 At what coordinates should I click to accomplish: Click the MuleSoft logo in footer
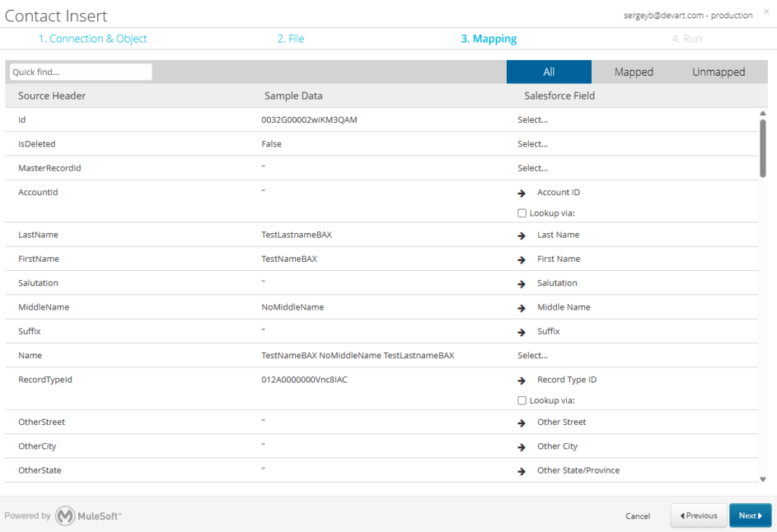88,515
